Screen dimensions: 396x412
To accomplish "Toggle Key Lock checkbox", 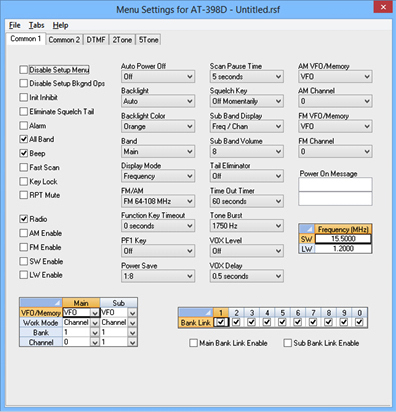I will tap(23, 181).
